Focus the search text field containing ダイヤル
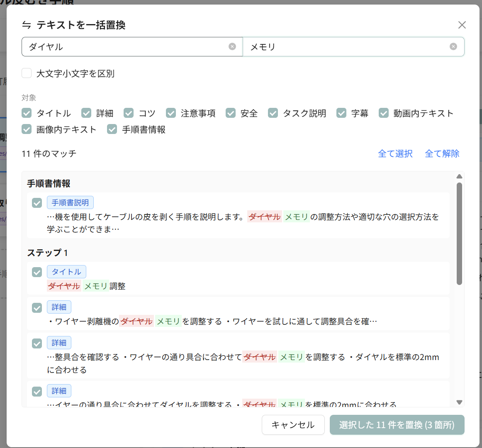Screen dimensions: 482x448 point(132,47)
